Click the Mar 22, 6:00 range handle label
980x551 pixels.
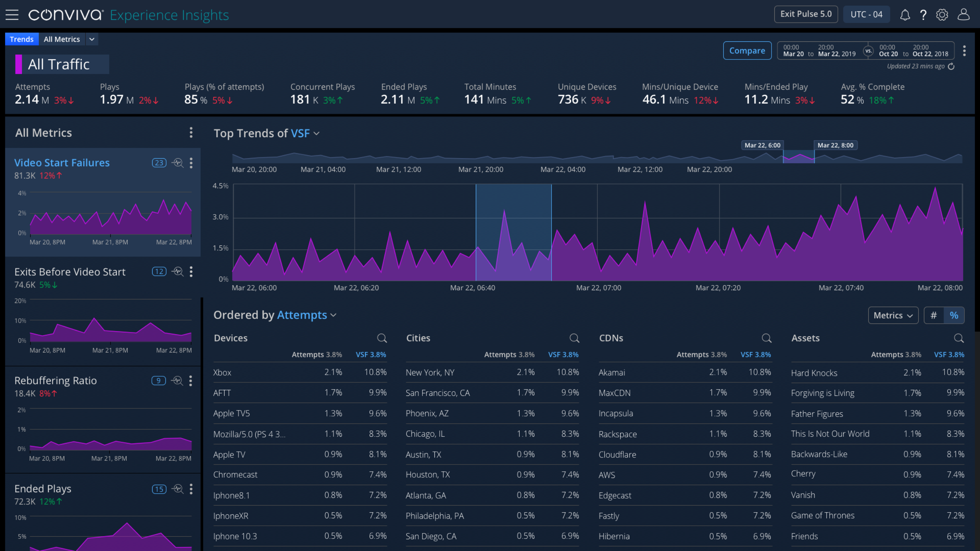762,145
